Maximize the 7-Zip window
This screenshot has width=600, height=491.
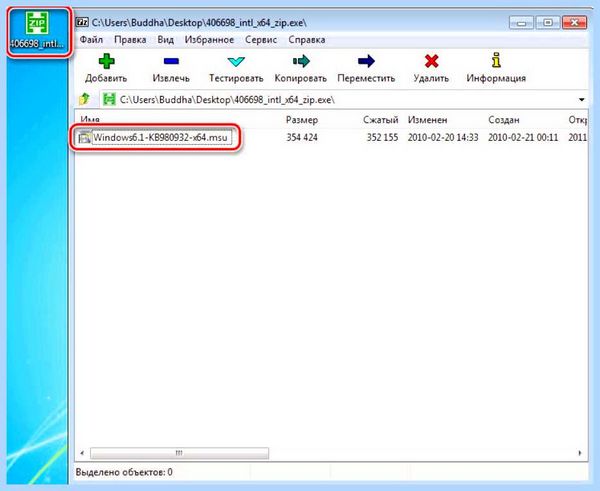[548, 23]
